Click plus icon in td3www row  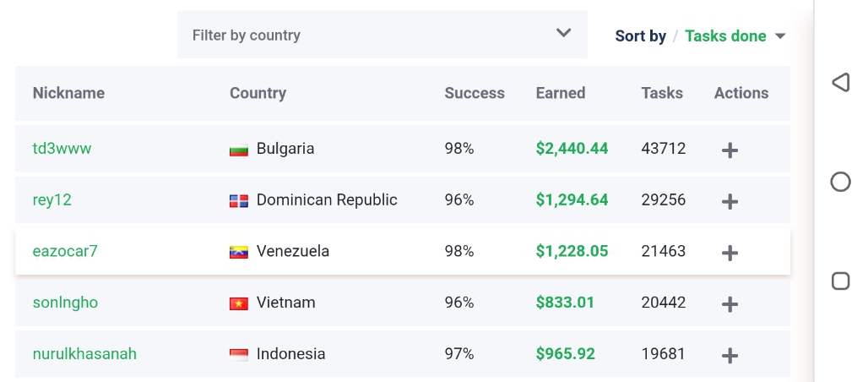pyautogui.click(x=730, y=150)
